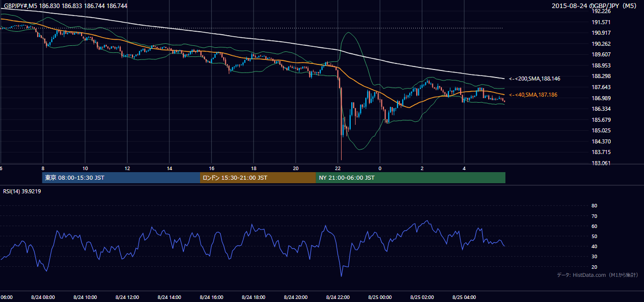
Task: Click hour label 12 under the price chart
Action: [127, 169]
